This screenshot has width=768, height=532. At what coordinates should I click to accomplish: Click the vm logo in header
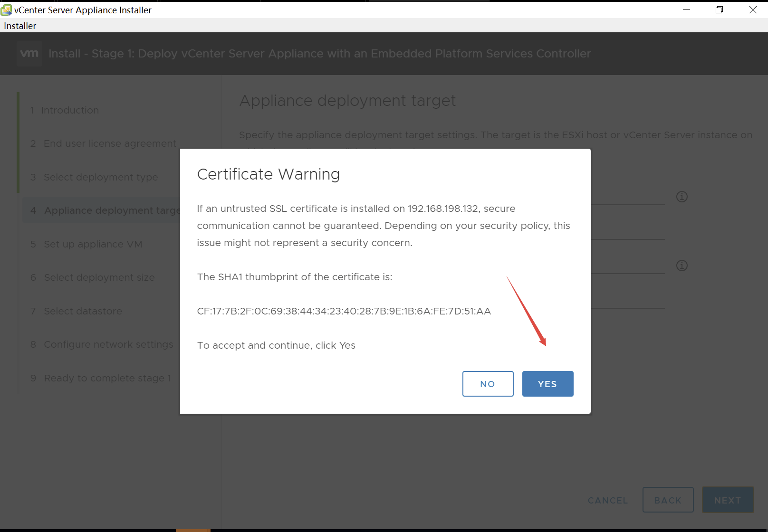point(29,53)
